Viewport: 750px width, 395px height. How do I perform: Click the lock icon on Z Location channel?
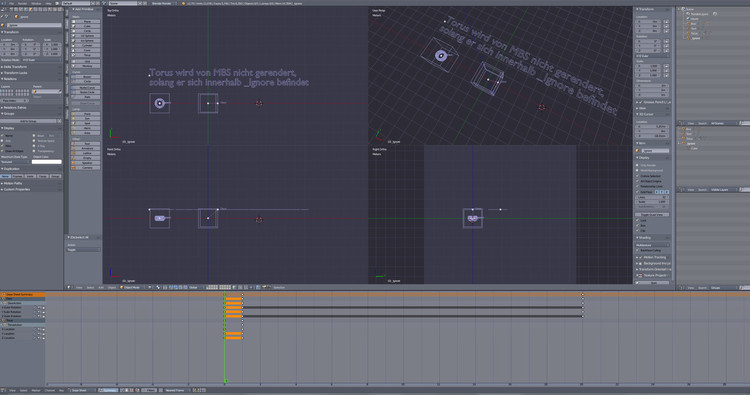point(44,338)
